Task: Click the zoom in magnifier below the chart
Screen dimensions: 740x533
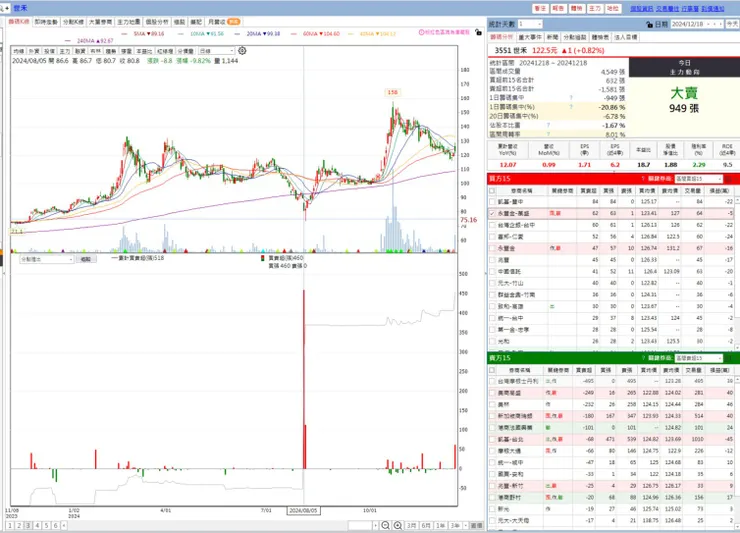Action: 398,525
